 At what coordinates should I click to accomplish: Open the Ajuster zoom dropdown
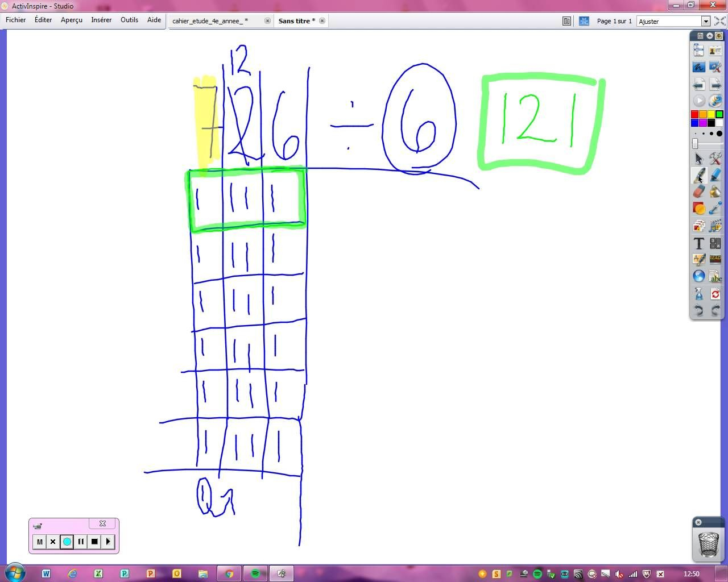[x=705, y=21]
